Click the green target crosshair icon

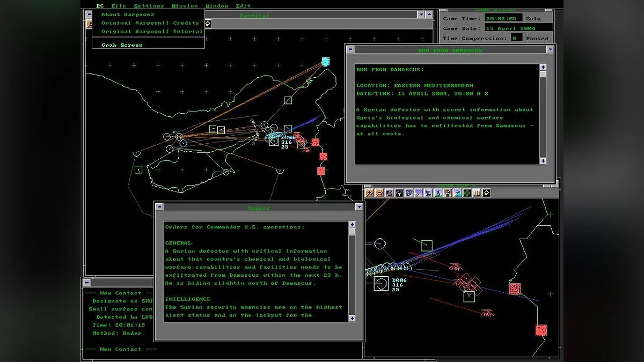(467, 193)
